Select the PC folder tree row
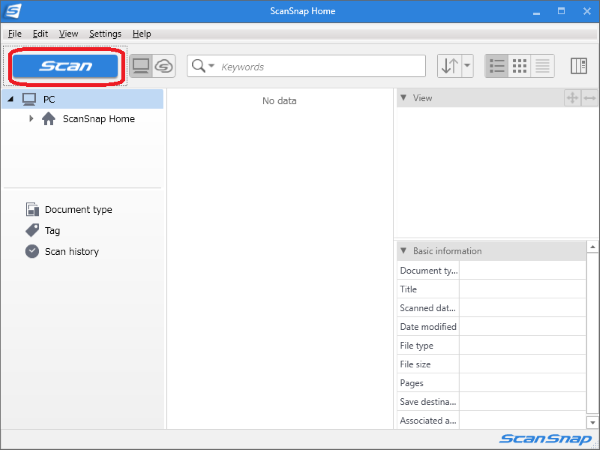The image size is (600, 450). click(83, 99)
